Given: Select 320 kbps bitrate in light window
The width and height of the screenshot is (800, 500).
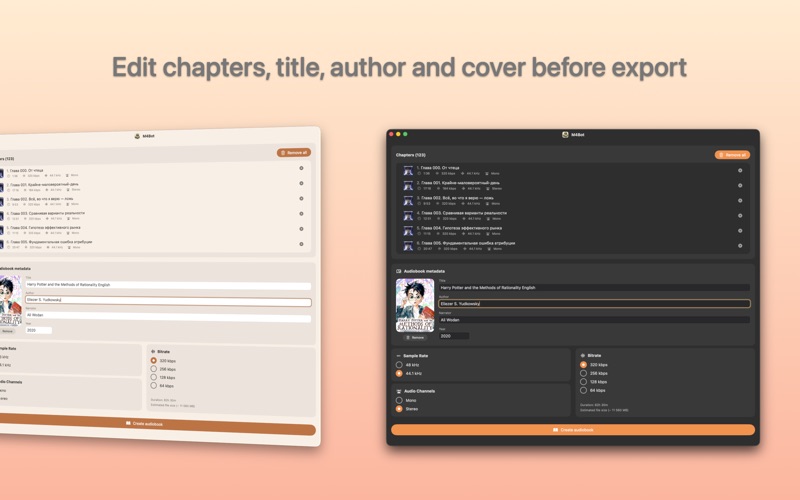Looking at the screenshot, I should pyautogui.click(x=154, y=360).
